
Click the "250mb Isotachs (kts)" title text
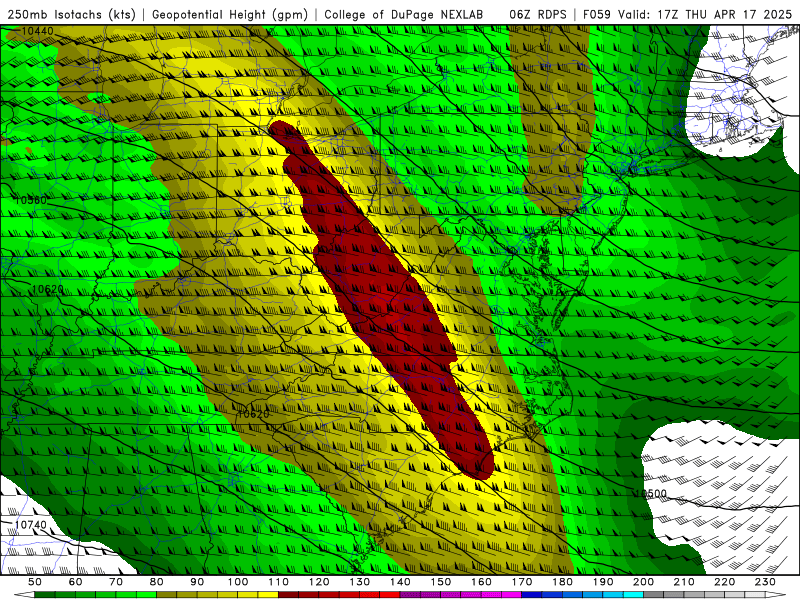coord(71,14)
